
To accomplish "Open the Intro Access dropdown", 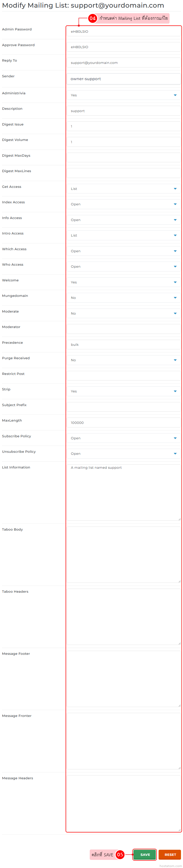I will click(123, 235).
